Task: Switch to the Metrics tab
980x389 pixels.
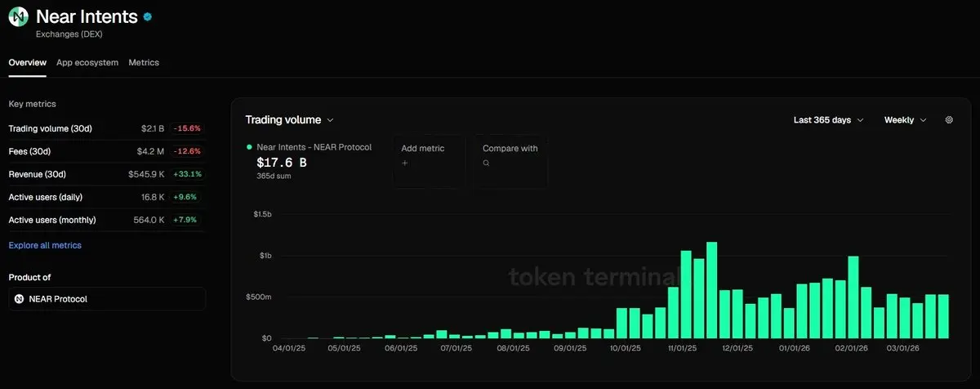Action: (144, 63)
